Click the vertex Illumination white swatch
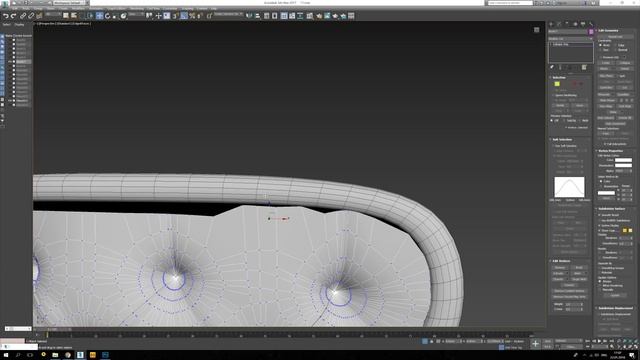Viewport: 640px width, 360px height. [623, 165]
